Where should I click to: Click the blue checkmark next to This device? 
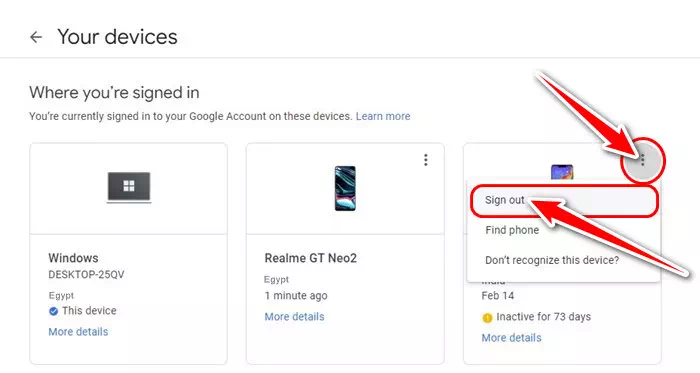54,311
